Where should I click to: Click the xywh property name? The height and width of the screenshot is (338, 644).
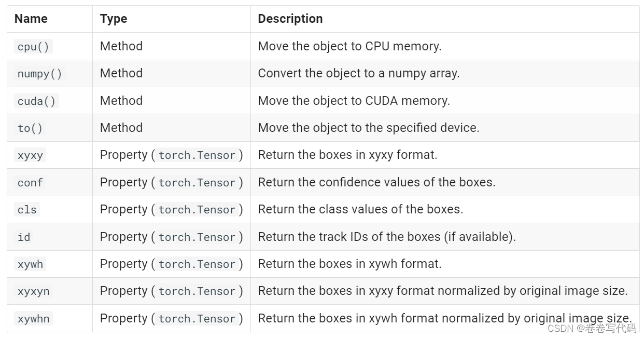30,264
